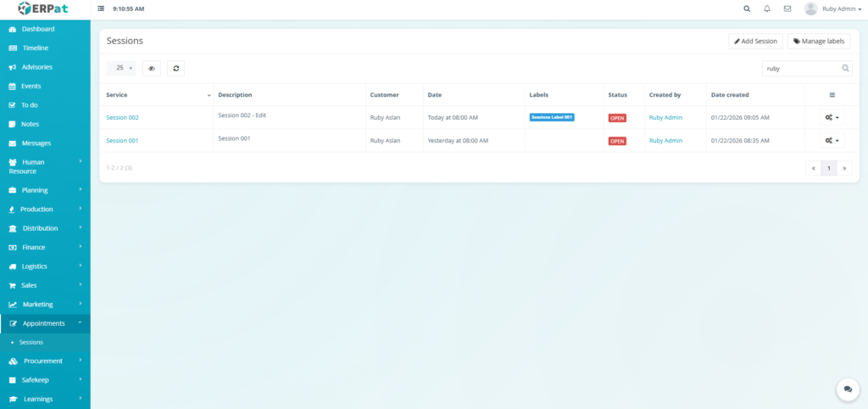The image size is (868, 409).
Task: Click the blue Sessions Label 001 tag
Action: coord(552,117)
